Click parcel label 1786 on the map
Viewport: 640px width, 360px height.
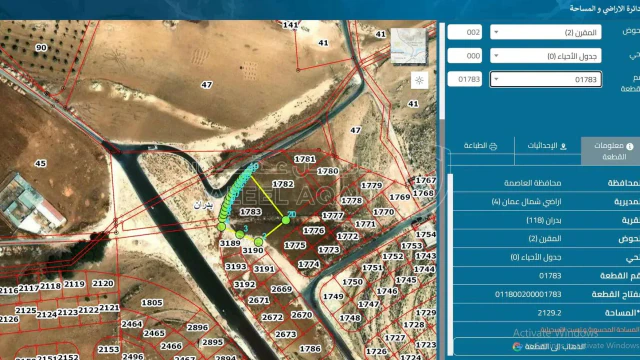[310, 349]
